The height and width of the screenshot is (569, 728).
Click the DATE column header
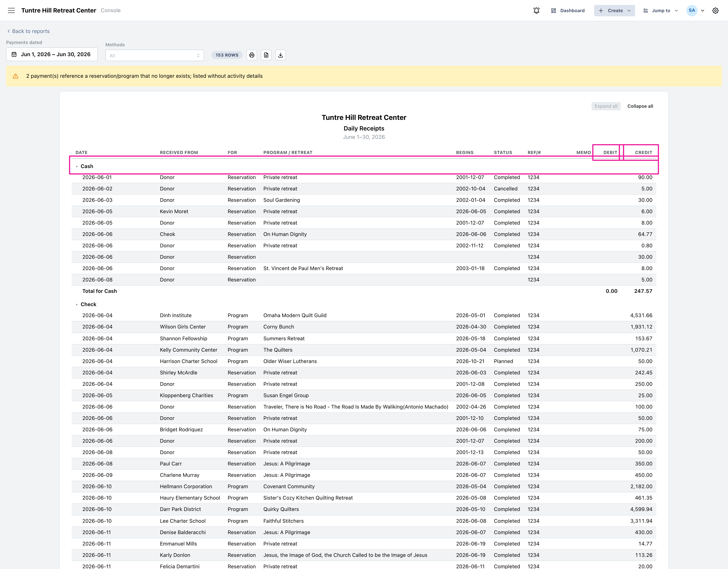(x=81, y=152)
